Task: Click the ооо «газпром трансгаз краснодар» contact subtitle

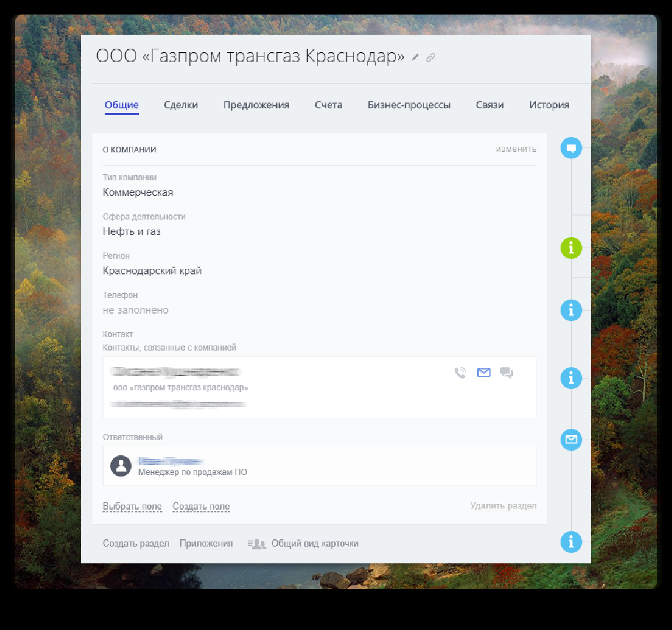Action: click(180, 388)
